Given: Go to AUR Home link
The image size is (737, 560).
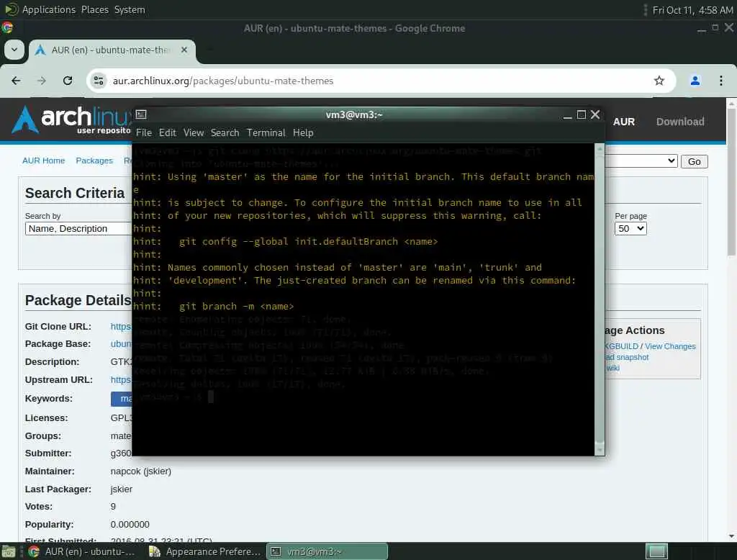Looking at the screenshot, I should click(44, 161).
